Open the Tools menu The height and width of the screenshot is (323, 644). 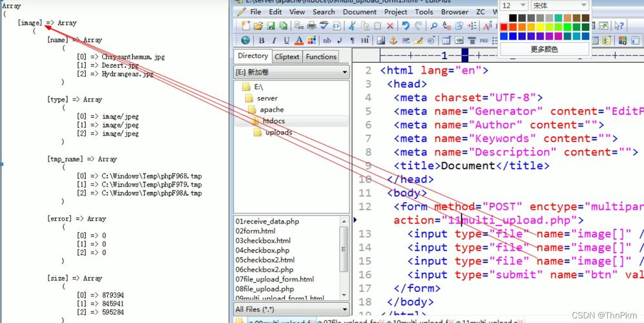pyautogui.click(x=424, y=12)
